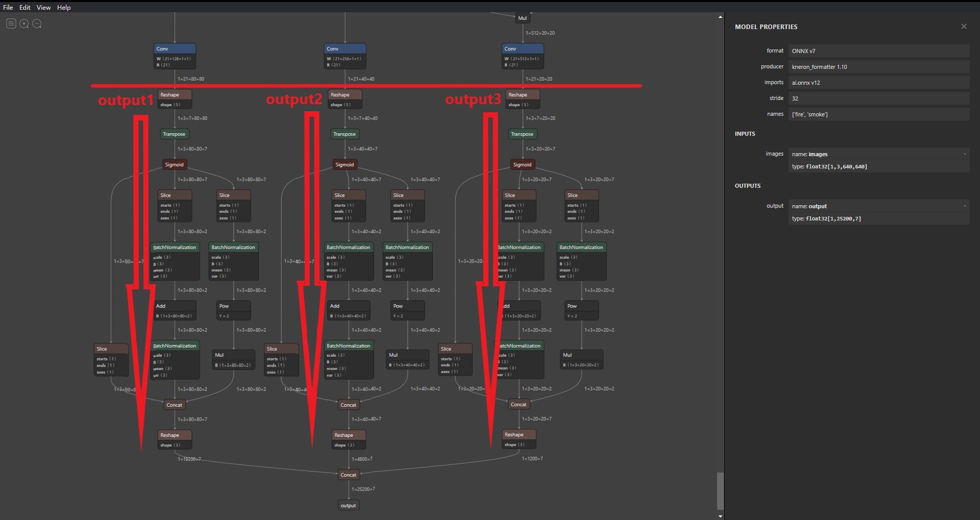The height and width of the screenshot is (520, 980).
Task: Open the model properties list icon
Action: point(11,23)
